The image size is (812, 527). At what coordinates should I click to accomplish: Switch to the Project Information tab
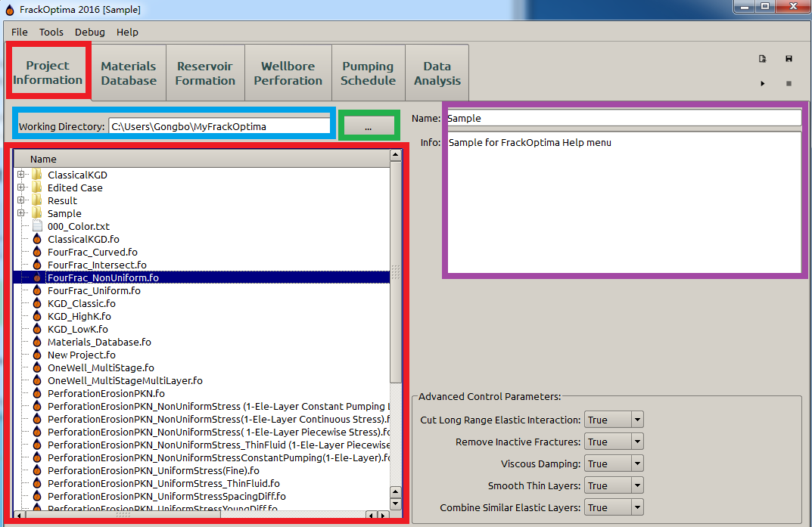coord(48,73)
